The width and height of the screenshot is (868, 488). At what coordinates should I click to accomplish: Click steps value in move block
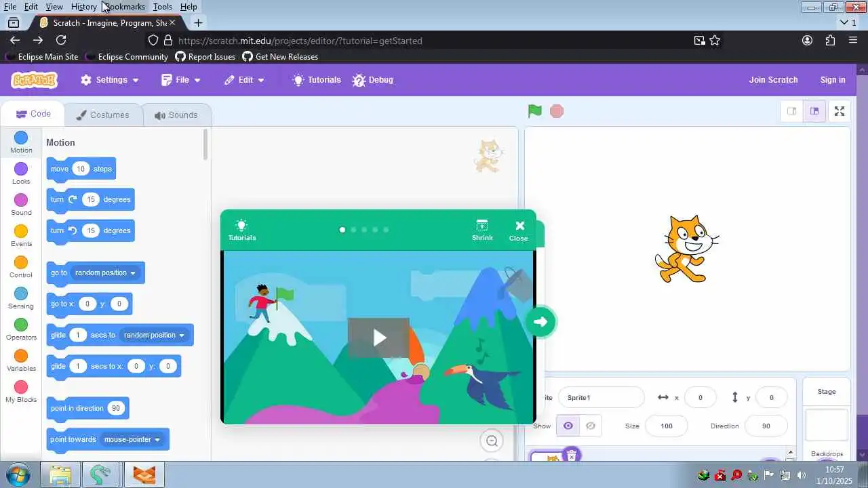(81, 169)
